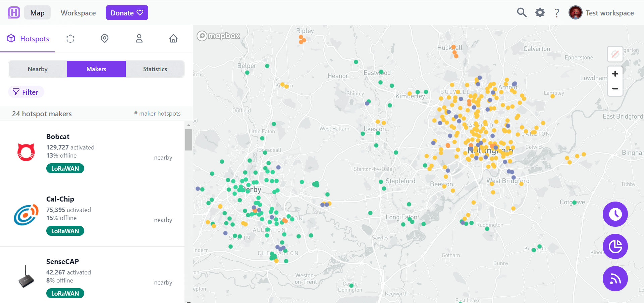Select the Makers tab
Screen dimensions: 644x303
(x=96, y=69)
